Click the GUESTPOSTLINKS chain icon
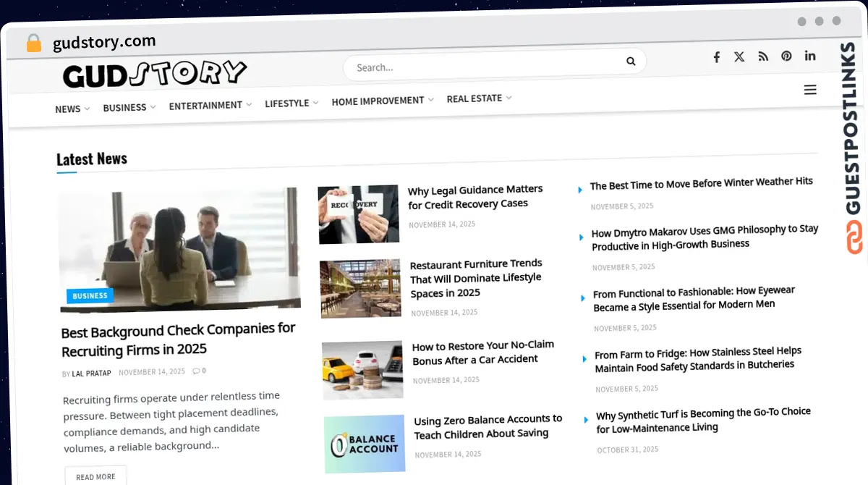The width and height of the screenshot is (868, 485). coord(855,237)
